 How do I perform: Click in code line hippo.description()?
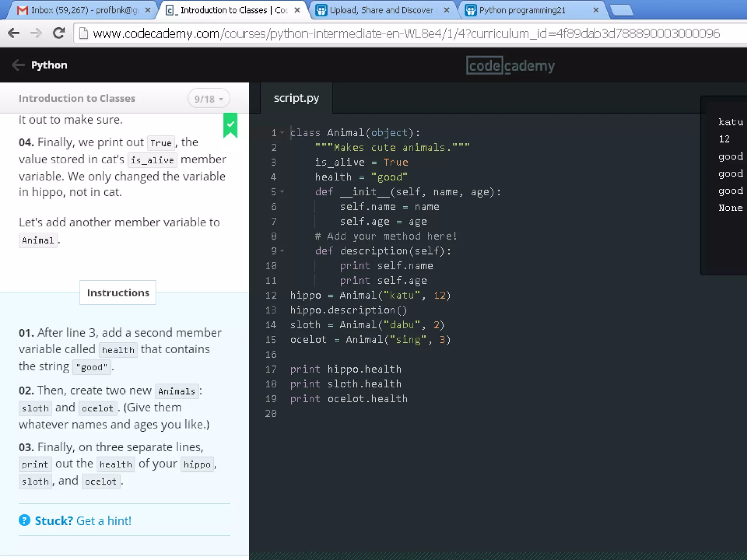click(348, 310)
